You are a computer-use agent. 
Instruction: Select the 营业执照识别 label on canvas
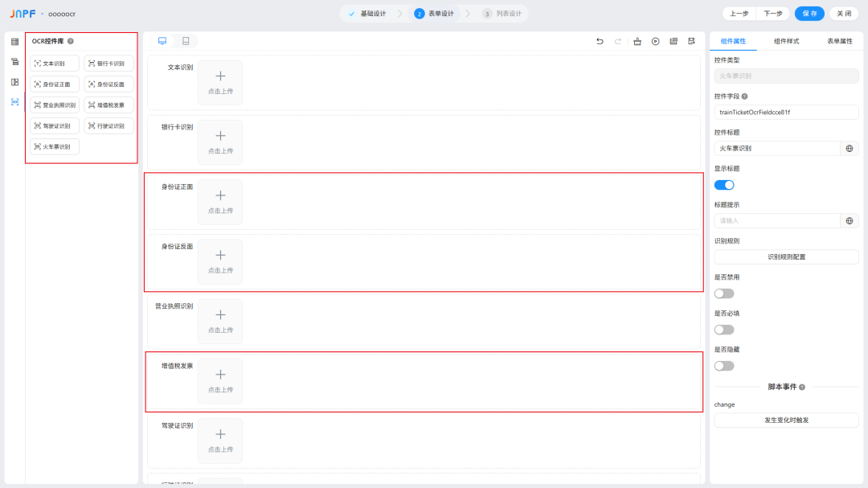click(x=174, y=306)
